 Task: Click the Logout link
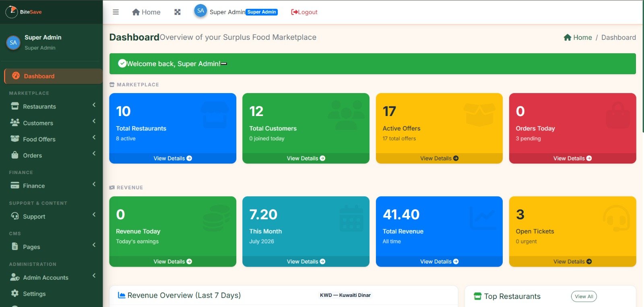[304, 12]
